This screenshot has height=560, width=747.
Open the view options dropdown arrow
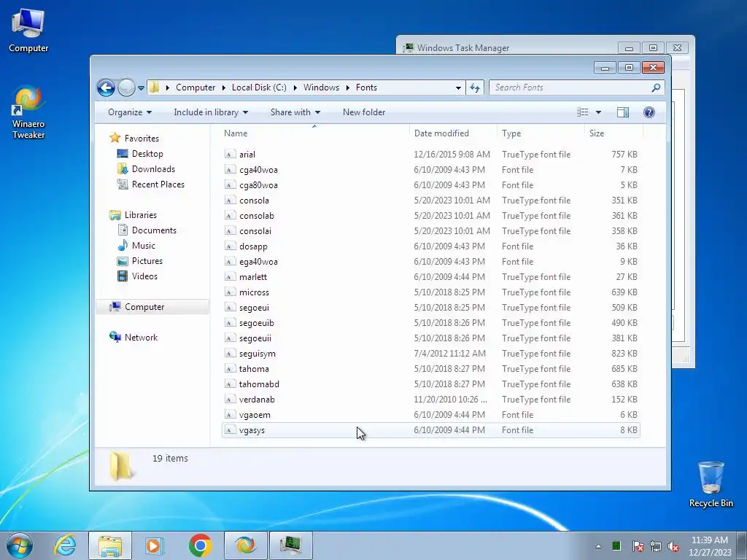point(598,112)
